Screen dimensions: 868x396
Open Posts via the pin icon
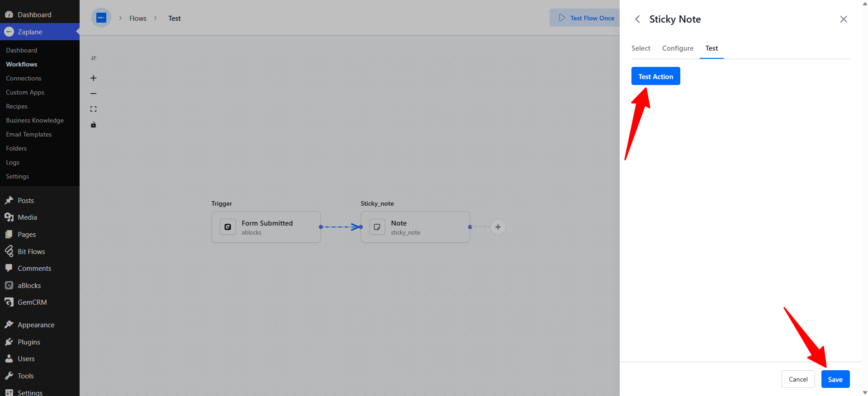(9, 200)
